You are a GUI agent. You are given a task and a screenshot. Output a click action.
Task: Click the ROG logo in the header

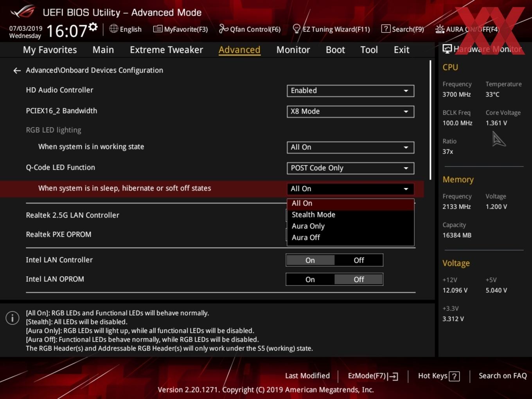pos(23,12)
